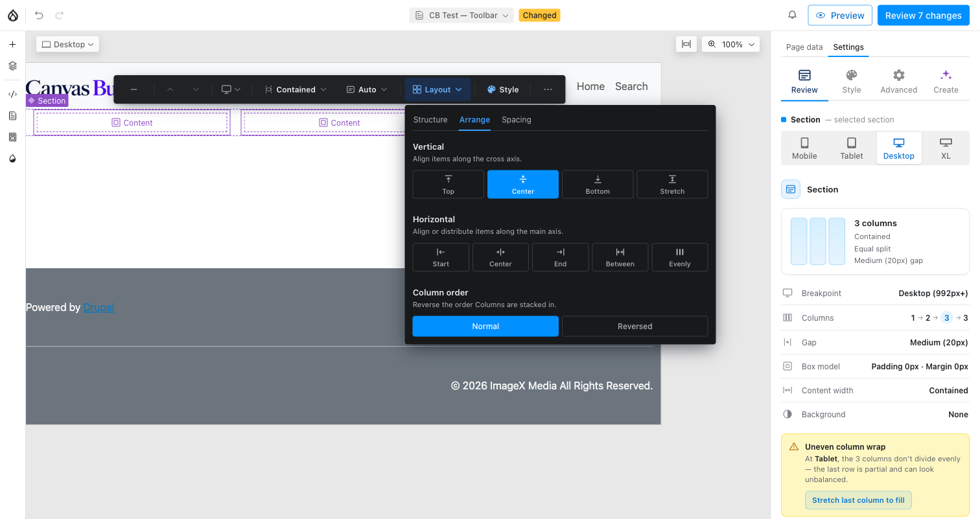Viewport: 980px width, 519px height.
Task: Open the templates icon in left sidebar
Action: [12, 137]
